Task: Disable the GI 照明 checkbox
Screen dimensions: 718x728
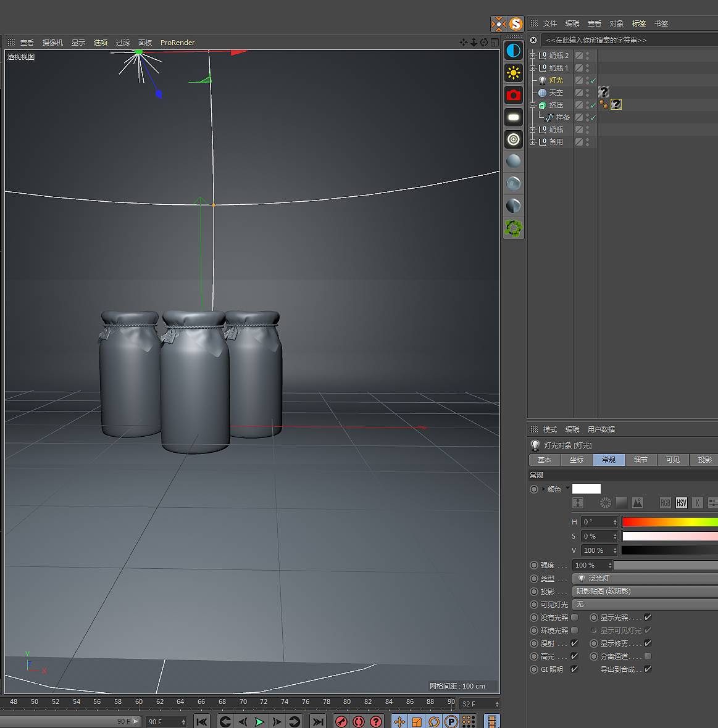Action: tap(574, 669)
